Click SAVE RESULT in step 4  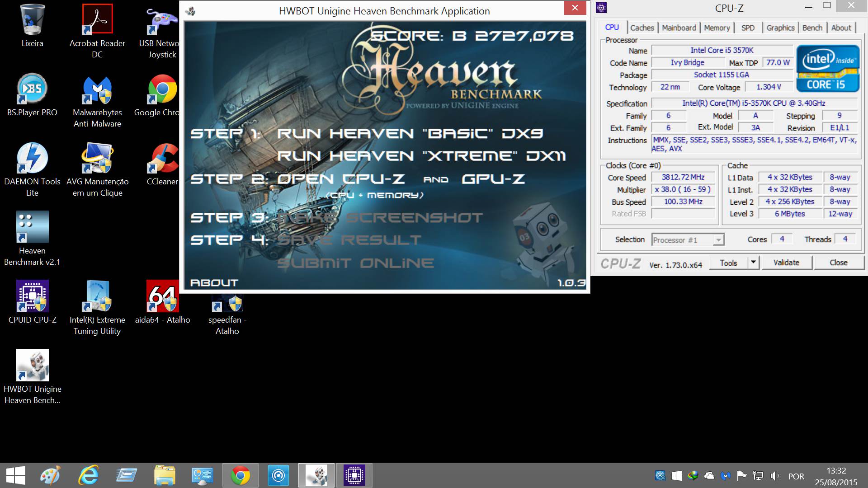349,240
